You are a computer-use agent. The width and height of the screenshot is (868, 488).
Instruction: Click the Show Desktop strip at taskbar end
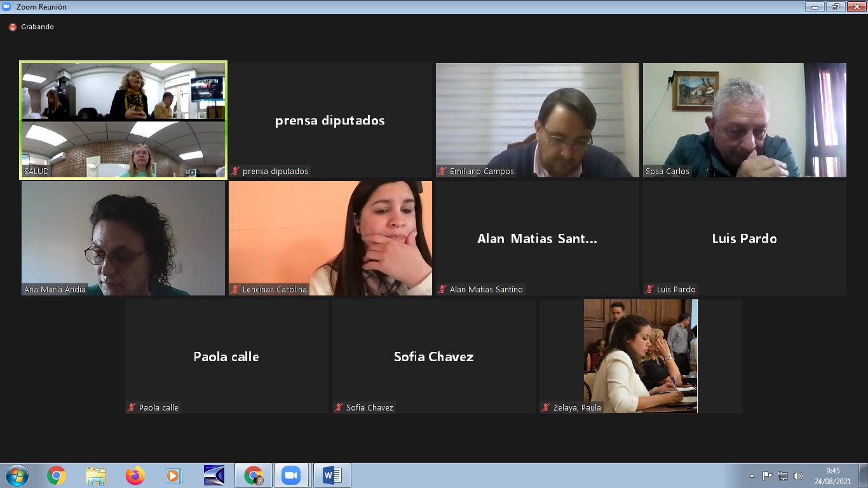point(864,475)
